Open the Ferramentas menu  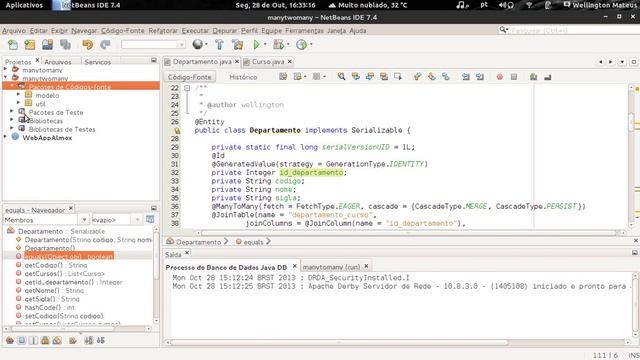[x=304, y=31]
